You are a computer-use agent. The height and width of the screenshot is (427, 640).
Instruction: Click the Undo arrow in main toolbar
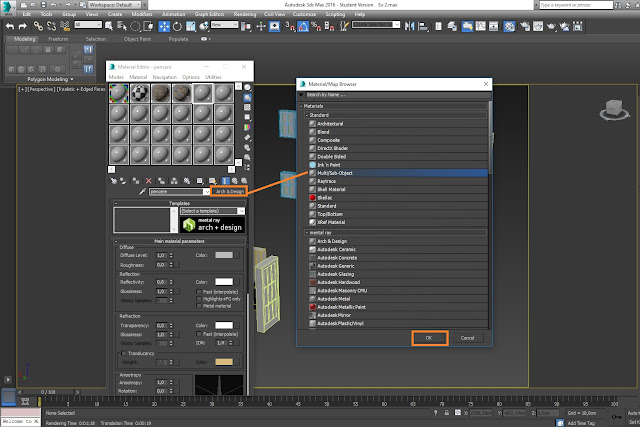10,27
